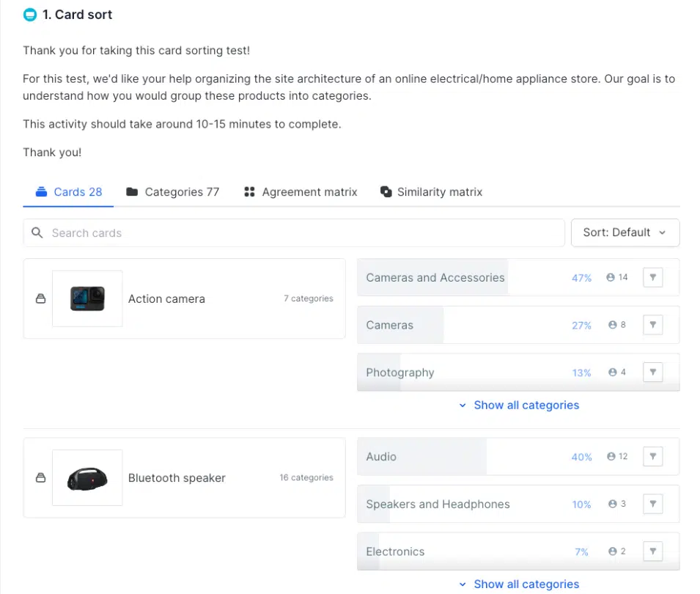Click the card stack icon beside Action camera

[41, 298]
